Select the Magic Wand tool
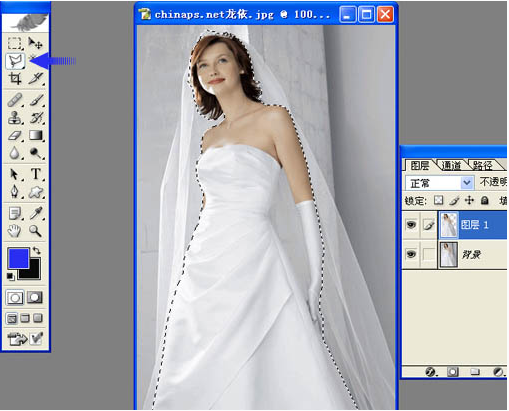509x411 pixels. [33, 58]
